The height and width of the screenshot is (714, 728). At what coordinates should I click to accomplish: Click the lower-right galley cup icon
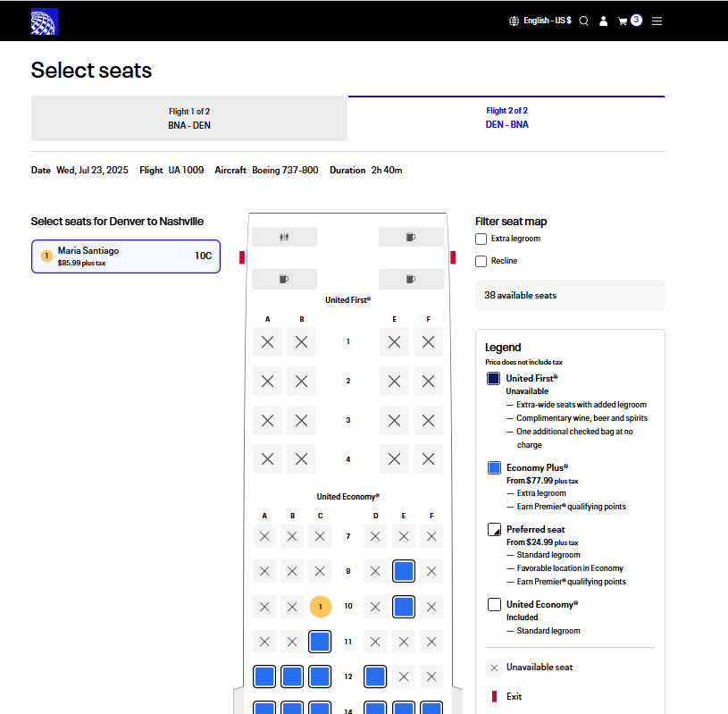click(411, 279)
